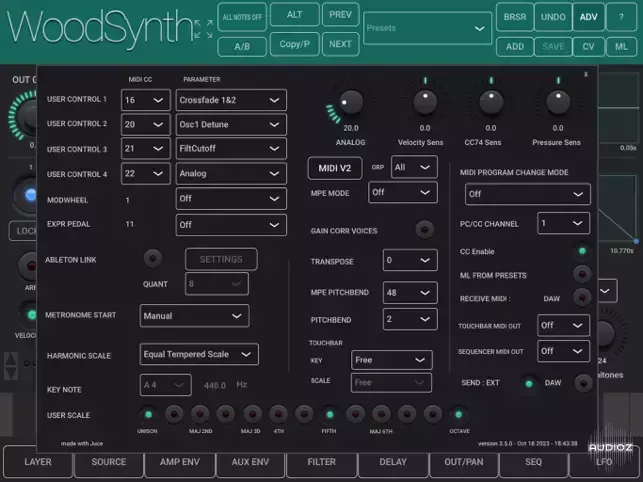Switch to the FILTER tab
The image size is (643, 482).
click(322, 462)
